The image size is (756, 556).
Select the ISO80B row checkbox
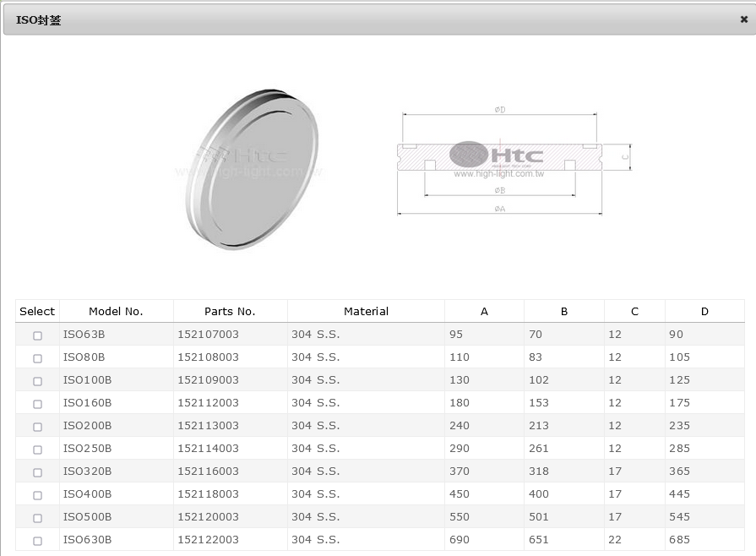(x=37, y=358)
